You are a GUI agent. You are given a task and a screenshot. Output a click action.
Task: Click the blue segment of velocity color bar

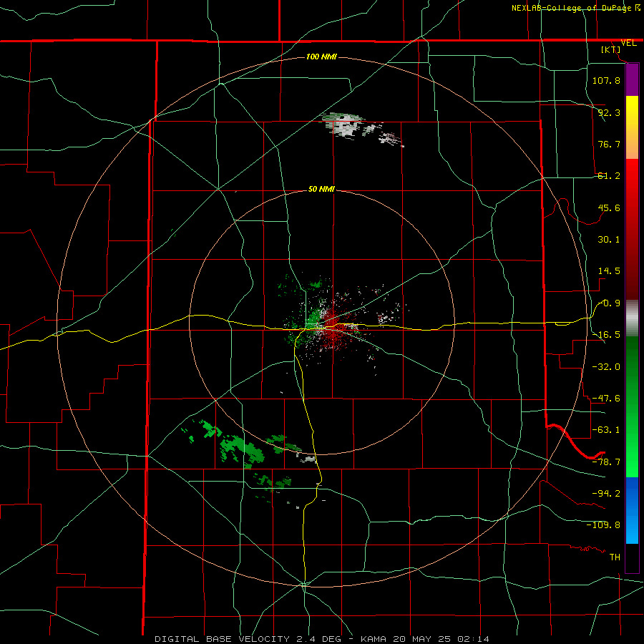pos(632,510)
